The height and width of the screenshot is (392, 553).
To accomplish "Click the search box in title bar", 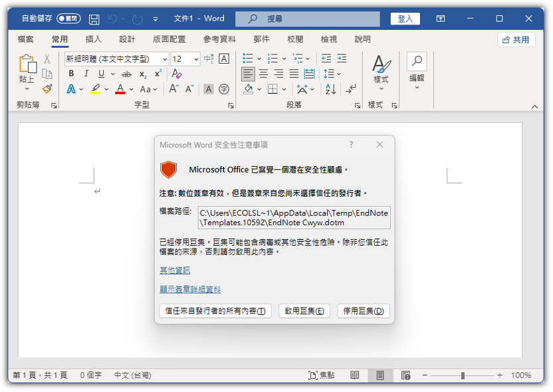I will pyautogui.click(x=308, y=19).
